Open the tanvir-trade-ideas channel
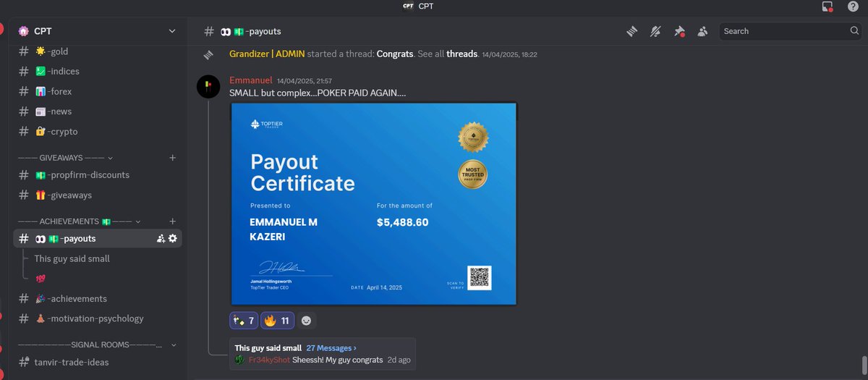This screenshot has height=380, width=868. point(98,362)
